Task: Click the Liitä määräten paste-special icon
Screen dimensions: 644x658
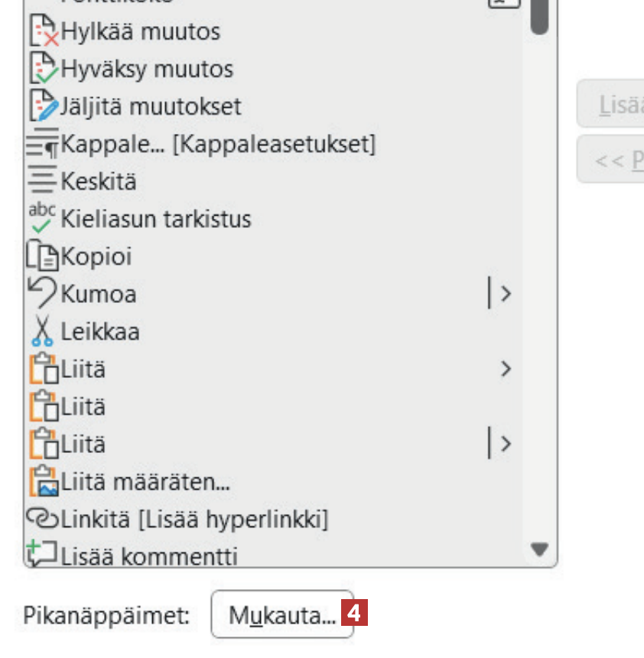Action: 43,482
